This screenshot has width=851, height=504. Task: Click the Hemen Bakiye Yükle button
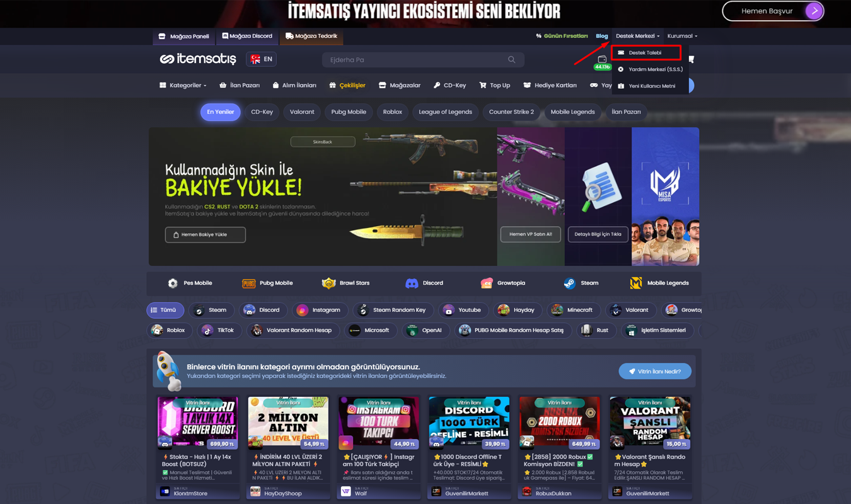tap(206, 234)
